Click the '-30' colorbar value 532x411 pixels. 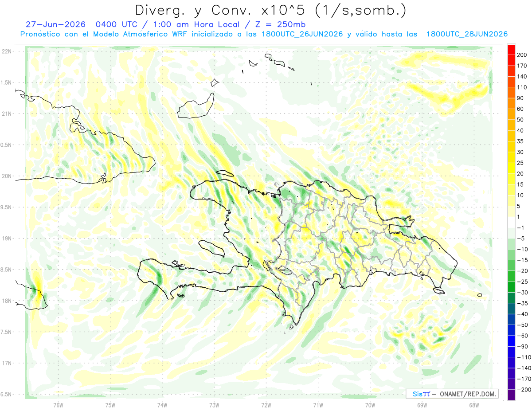click(524, 293)
